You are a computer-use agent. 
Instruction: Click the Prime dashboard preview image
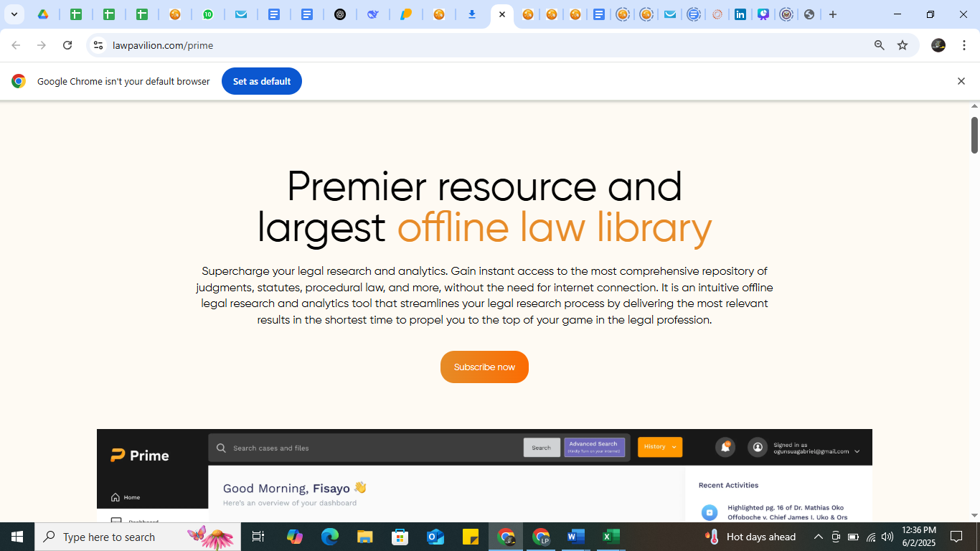pos(484,476)
